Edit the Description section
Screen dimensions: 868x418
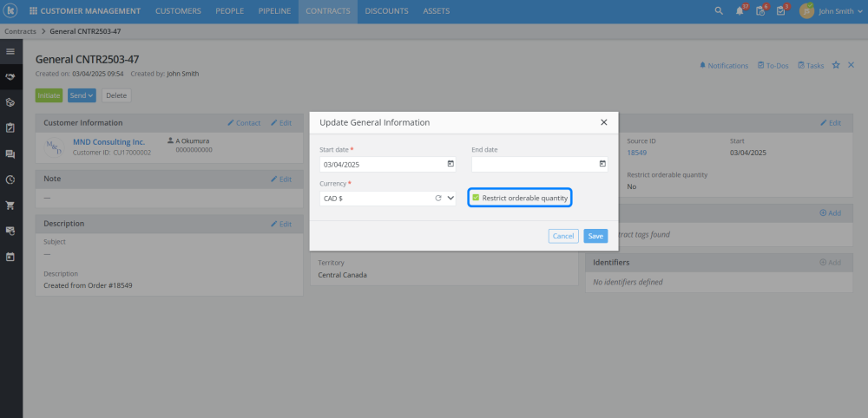pyautogui.click(x=281, y=224)
